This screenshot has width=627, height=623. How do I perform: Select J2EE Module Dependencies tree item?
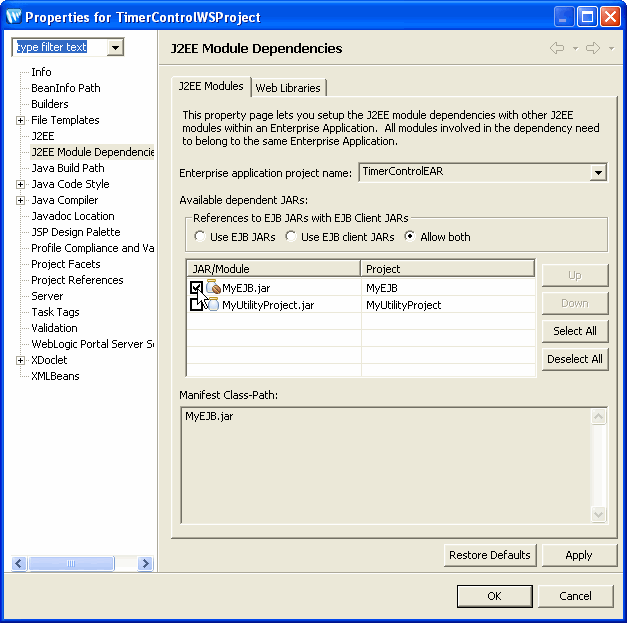[92, 152]
